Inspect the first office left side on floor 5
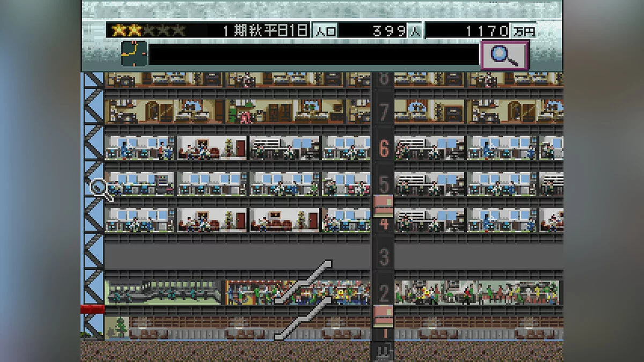The width and height of the screenshot is (644, 362). 140,184
